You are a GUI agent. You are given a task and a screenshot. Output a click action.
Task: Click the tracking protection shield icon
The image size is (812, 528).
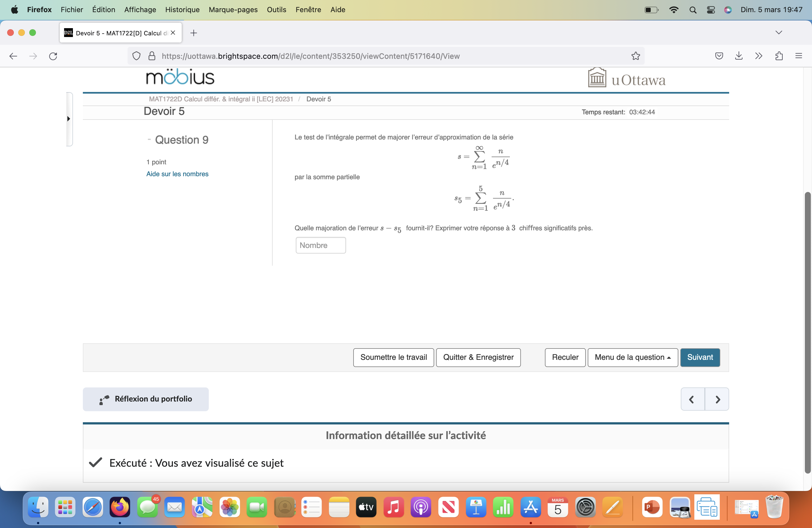click(x=136, y=56)
